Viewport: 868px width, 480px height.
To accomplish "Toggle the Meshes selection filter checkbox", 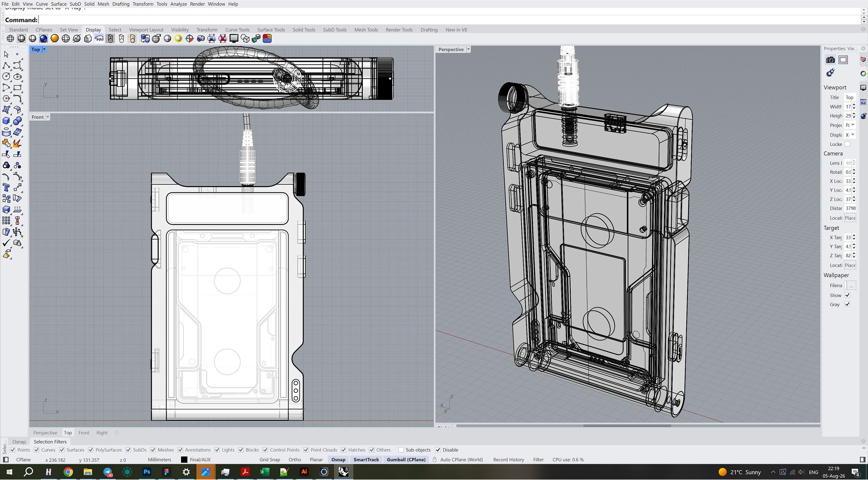I will [x=153, y=450].
